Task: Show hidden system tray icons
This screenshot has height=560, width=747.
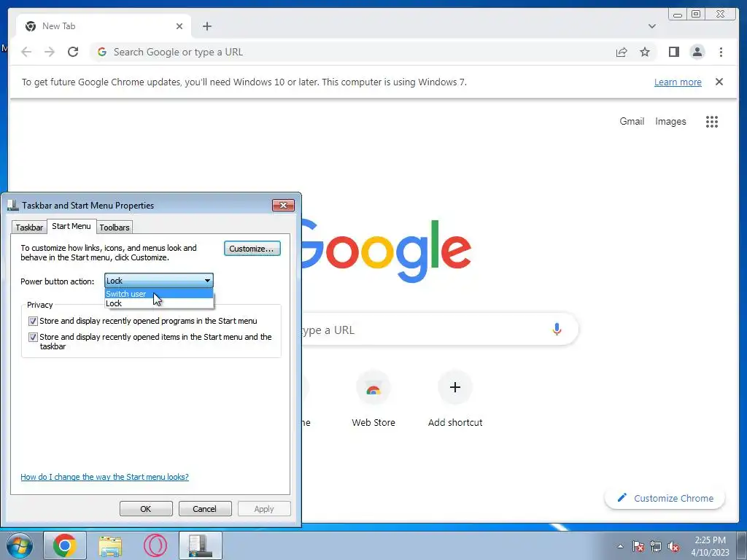Action: (620, 546)
